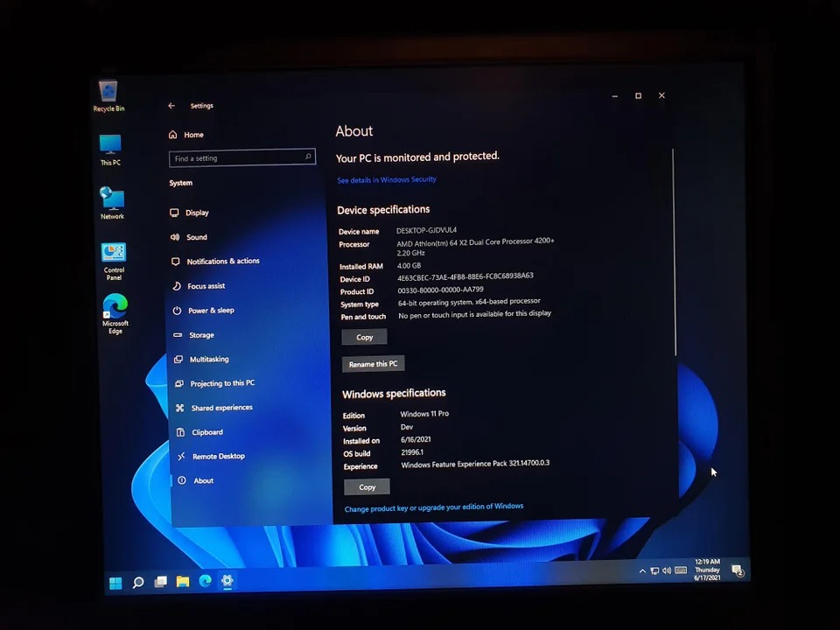Select Storage in sidebar
The width and height of the screenshot is (840, 630).
click(201, 335)
